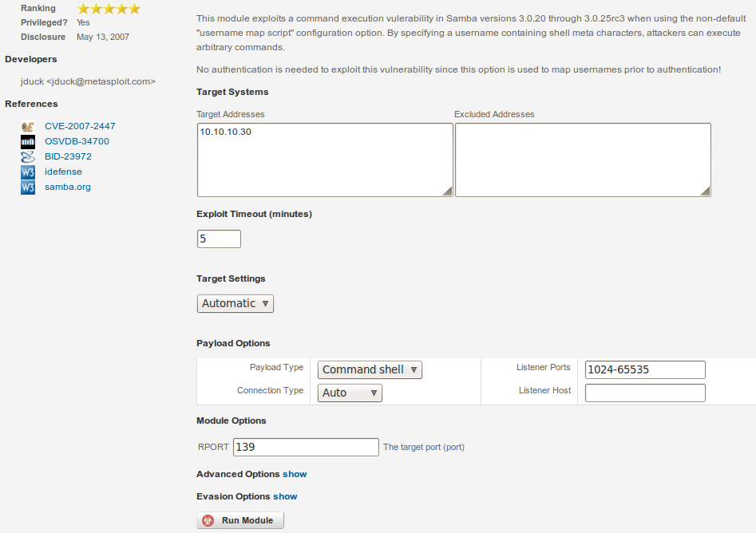Viewport: 756px width, 533px height.
Task: Click the W3 icon beside samba.org
Action: click(28, 187)
